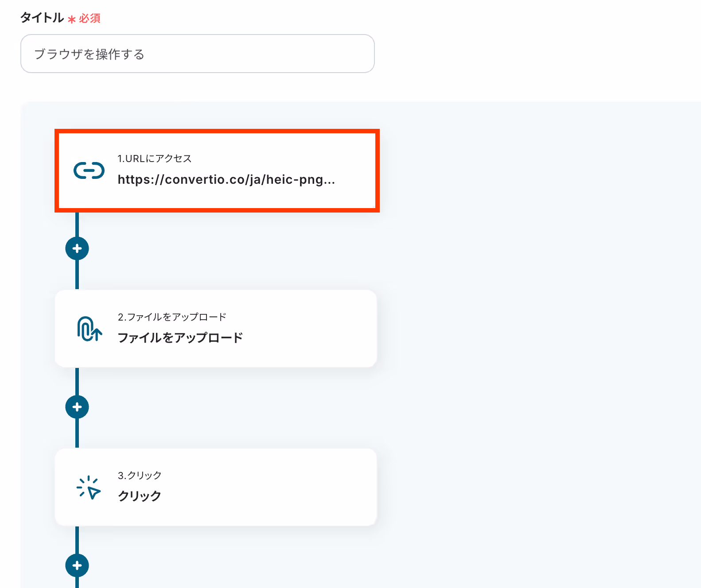Click the "1.URLにアクセス" step label
This screenshot has width=701, height=588.
(x=155, y=159)
